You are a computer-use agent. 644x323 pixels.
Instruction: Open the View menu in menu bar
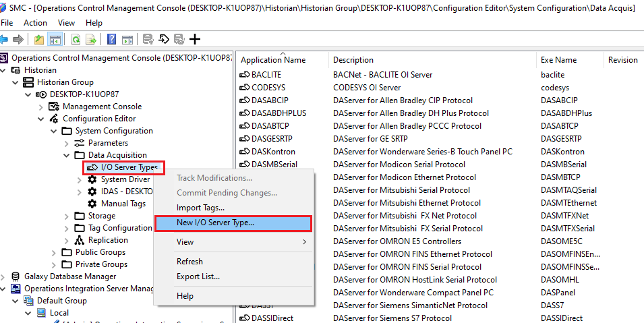click(x=67, y=23)
